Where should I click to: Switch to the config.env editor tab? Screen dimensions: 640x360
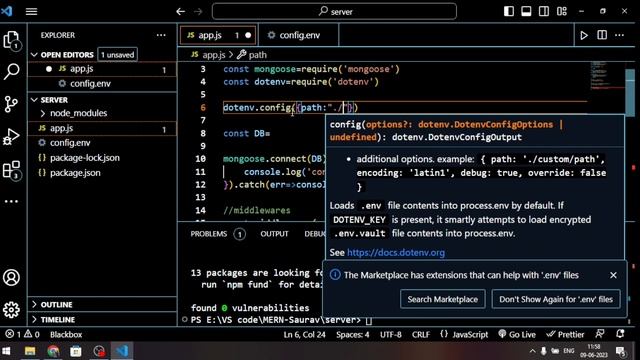[299, 35]
